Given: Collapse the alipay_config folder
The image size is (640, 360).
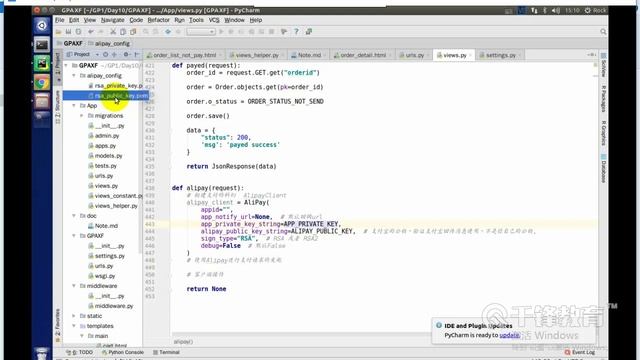Looking at the screenshot, I should (x=74, y=76).
